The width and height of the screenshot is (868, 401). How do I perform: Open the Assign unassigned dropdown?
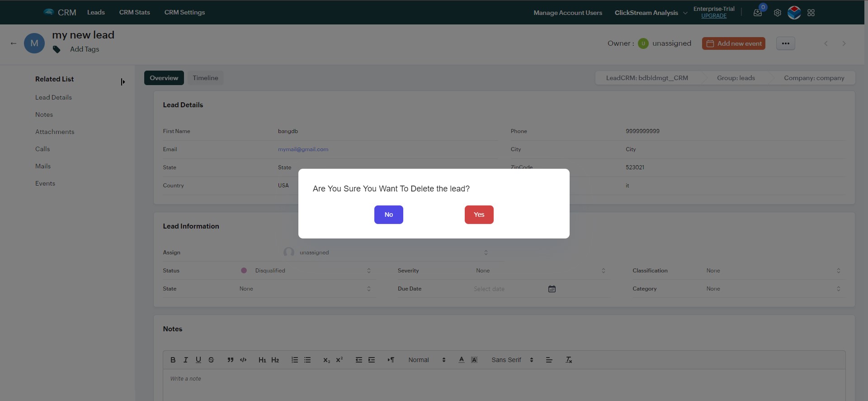click(x=386, y=253)
